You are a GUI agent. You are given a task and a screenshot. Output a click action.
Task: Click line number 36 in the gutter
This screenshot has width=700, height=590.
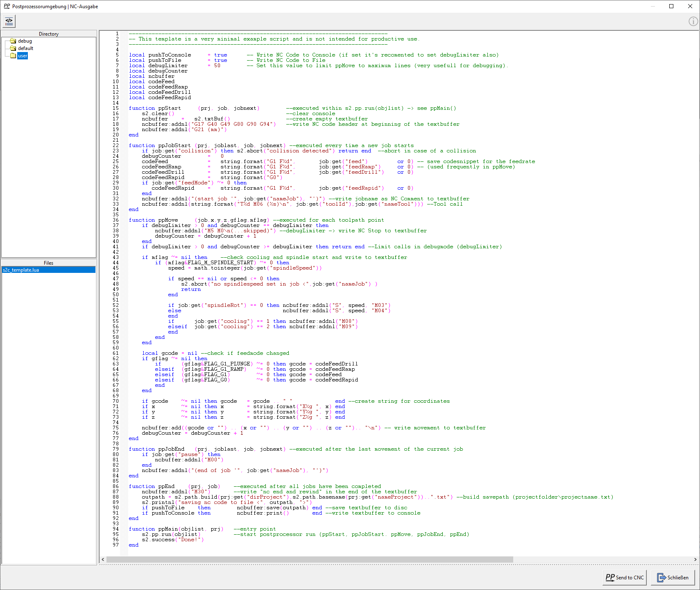point(116,220)
